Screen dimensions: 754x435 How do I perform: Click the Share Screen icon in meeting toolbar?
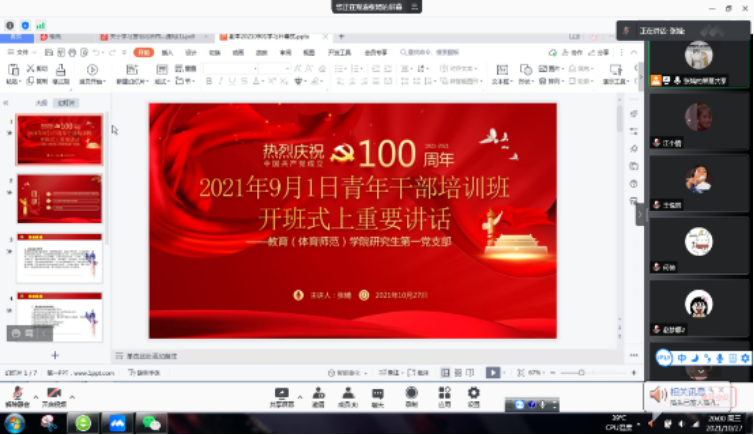coord(281,395)
